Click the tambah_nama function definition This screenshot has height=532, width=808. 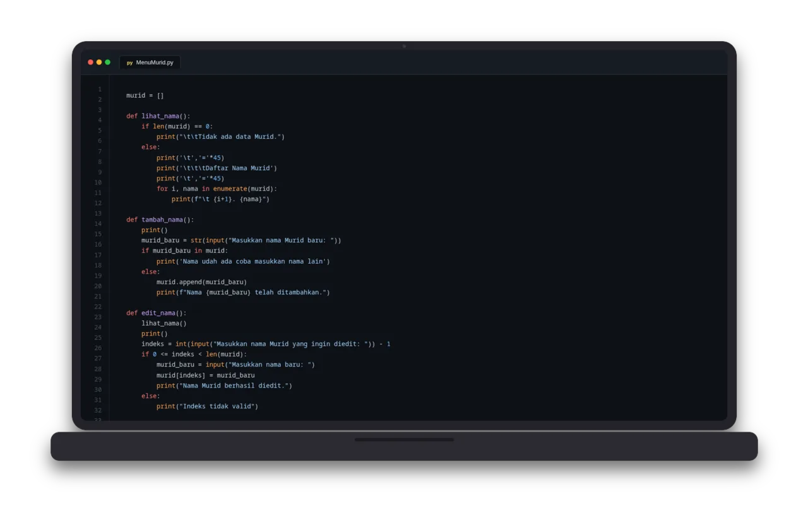(160, 220)
